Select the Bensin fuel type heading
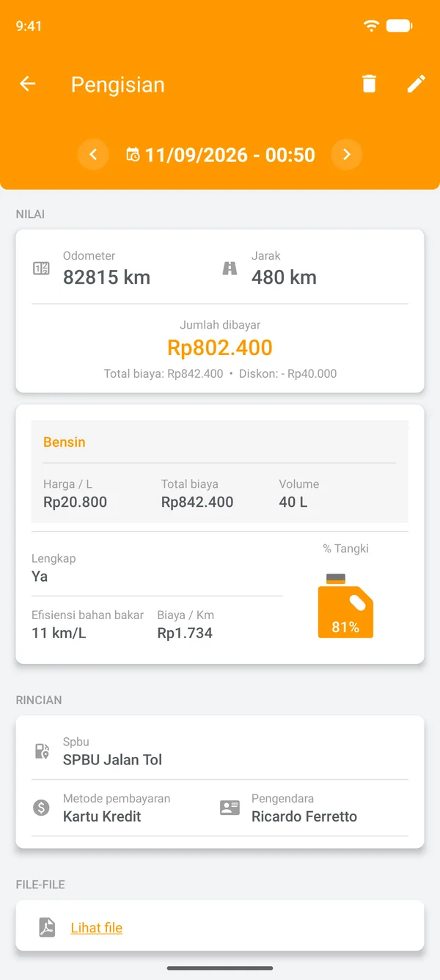The height and width of the screenshot is (980, 440). pyautogui.click(x=65, y=442)
